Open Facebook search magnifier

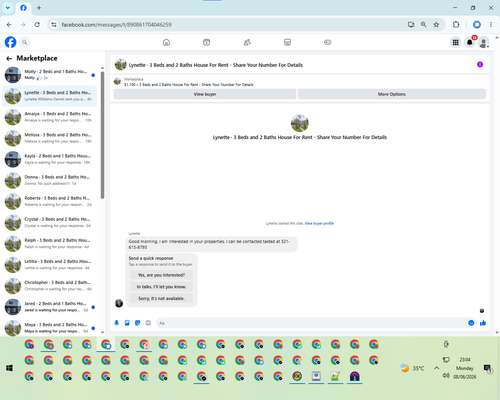point(24,42)
